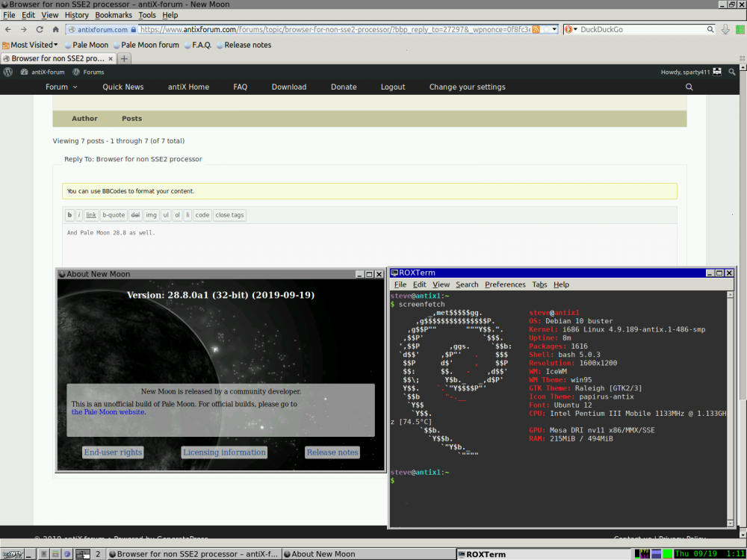Open the downloads arrow icon in the toolbar

725,30
